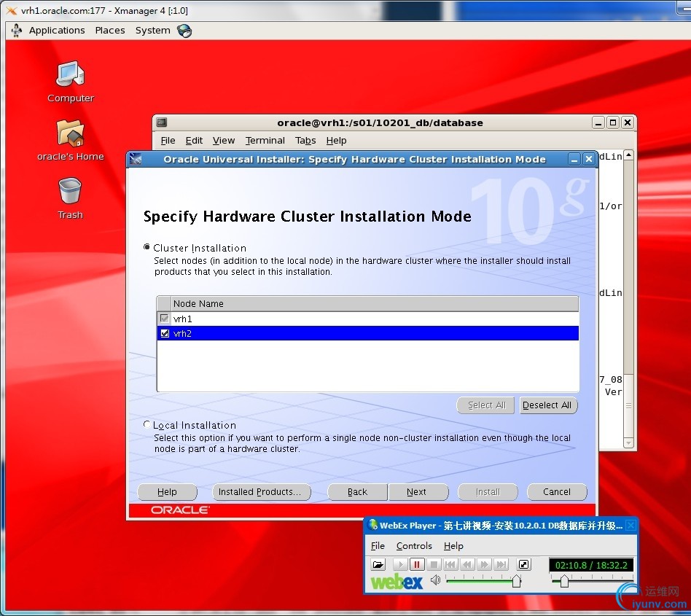
Task: Fast forward the WebEx recording
Action: pyautogui.click(x=484, y=564)
